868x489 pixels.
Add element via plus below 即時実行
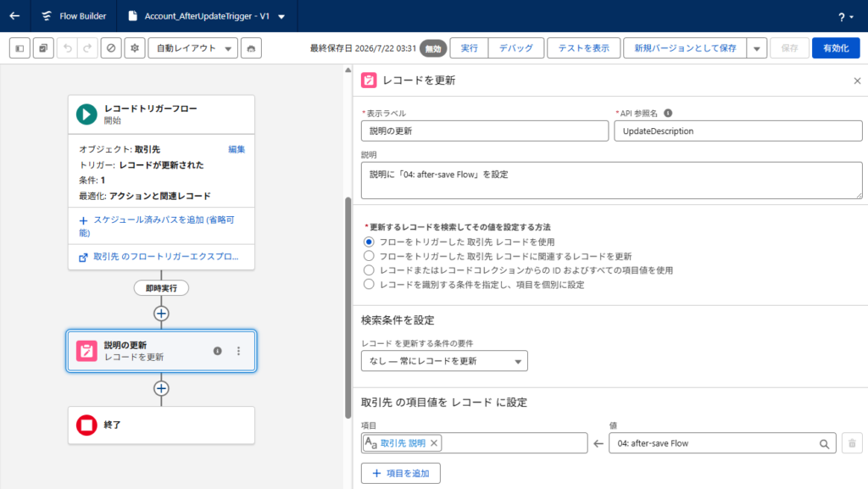pos(161,314)
